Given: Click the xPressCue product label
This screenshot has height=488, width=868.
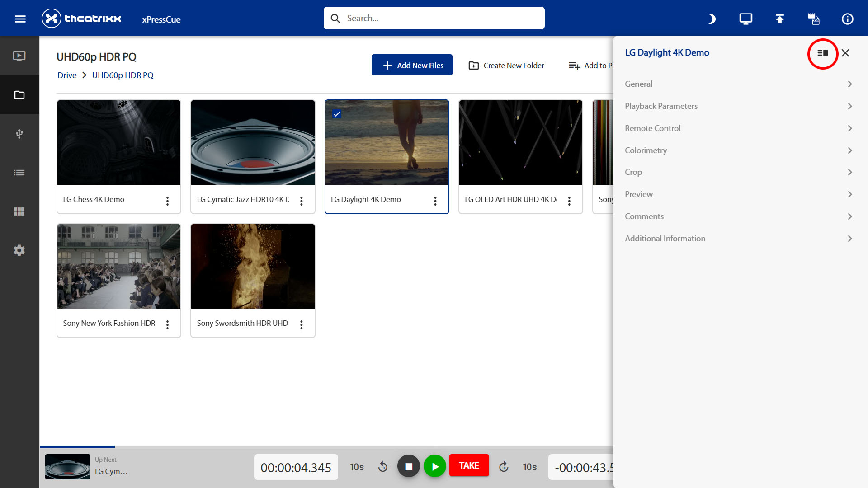Looking at the screenshot, I should coord(161,19).
